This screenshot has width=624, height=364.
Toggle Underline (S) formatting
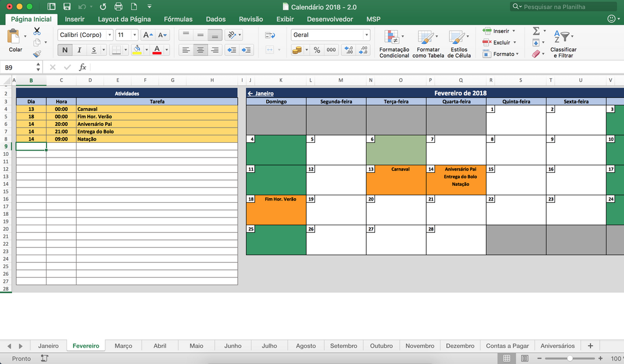point(94,50)
